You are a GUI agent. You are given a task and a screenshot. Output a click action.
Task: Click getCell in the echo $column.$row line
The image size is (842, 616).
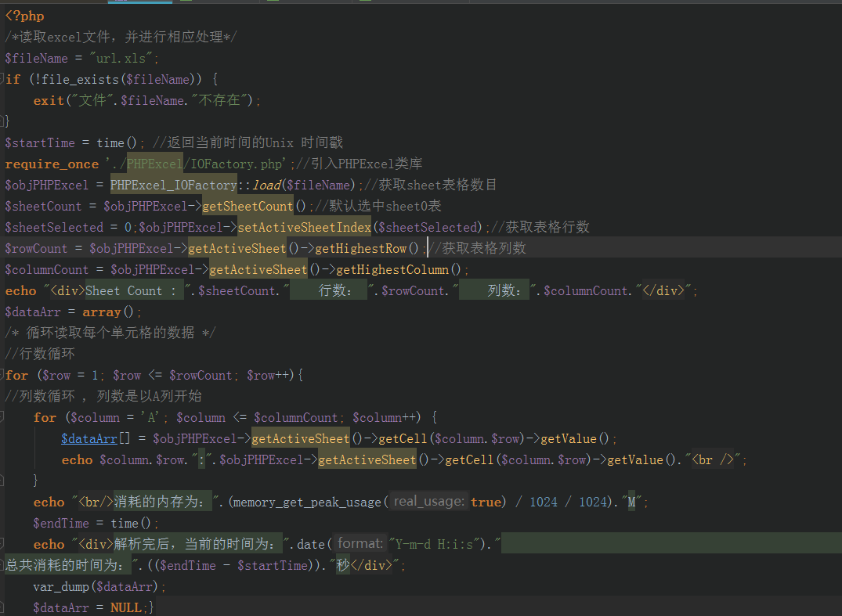click(469, 460)
